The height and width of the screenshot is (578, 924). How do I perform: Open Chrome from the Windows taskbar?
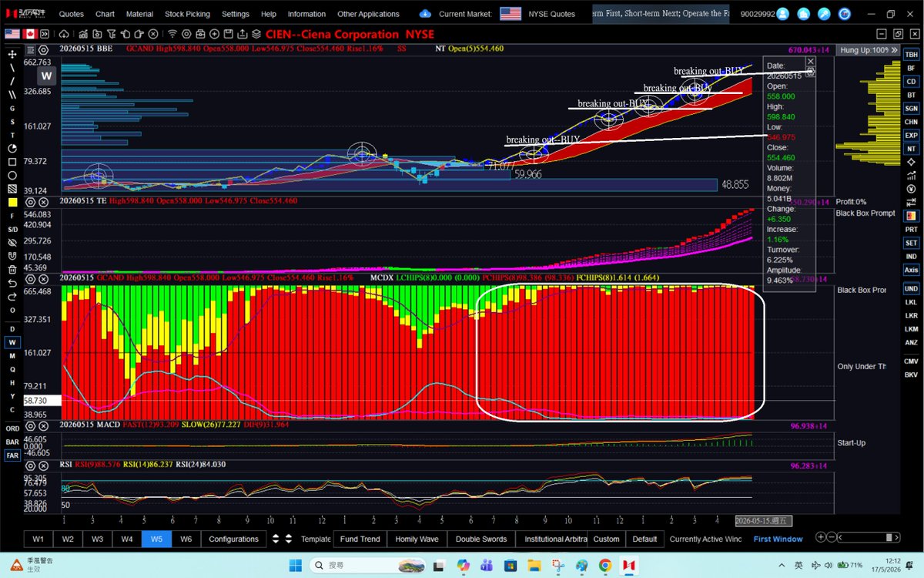(x=604, y=565)
